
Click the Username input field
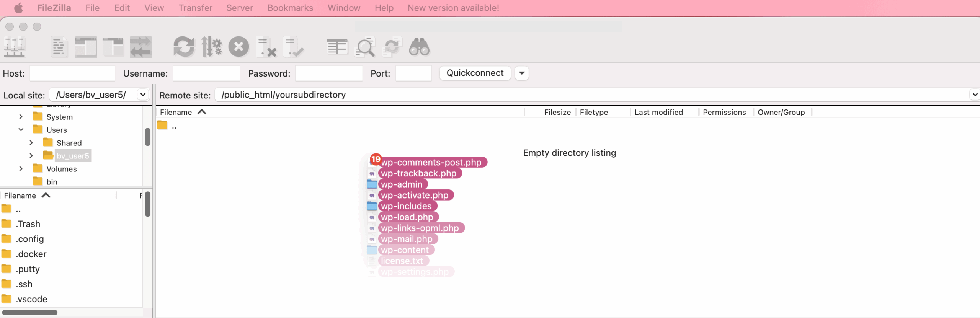click(206, 73)
